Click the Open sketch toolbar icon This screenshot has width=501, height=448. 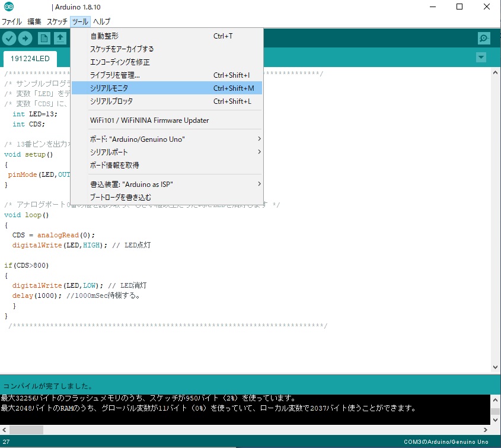click(60, 39)
